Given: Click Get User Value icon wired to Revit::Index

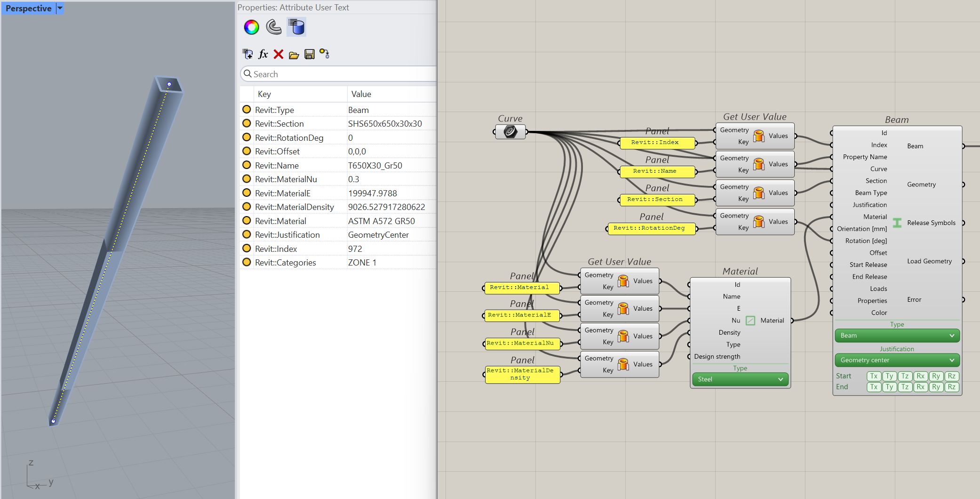Looking at the screenshot, I should pyautogui.click(x=758, y=136).
